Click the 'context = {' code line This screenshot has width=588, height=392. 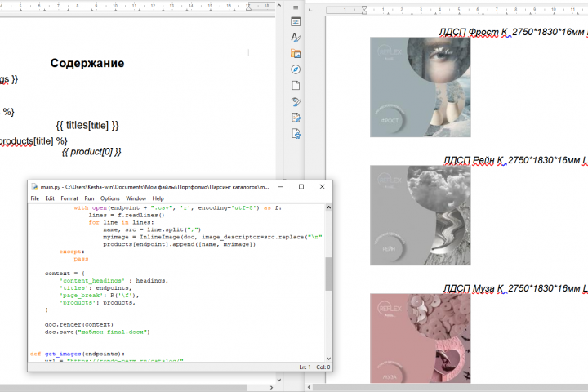point(65,274)
